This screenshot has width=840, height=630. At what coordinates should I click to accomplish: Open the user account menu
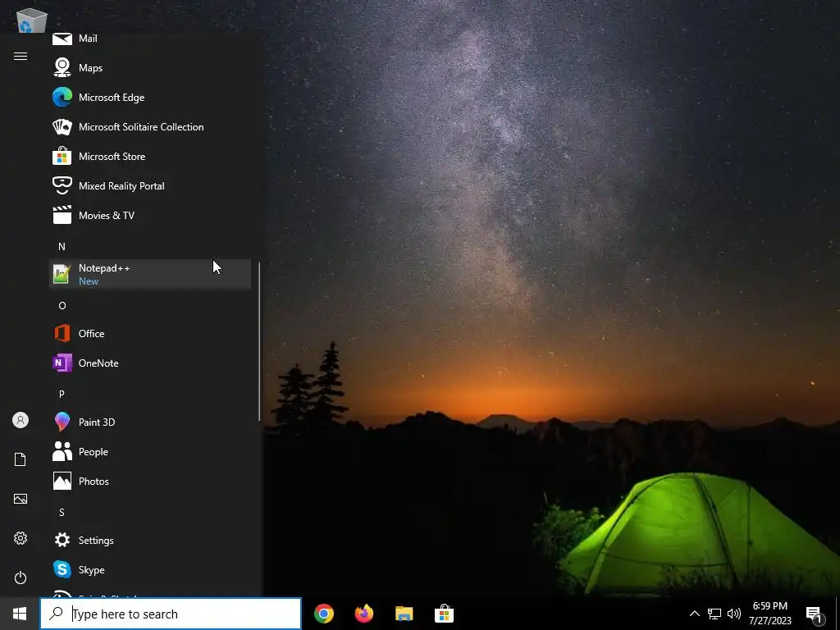[x=21, y=420]
